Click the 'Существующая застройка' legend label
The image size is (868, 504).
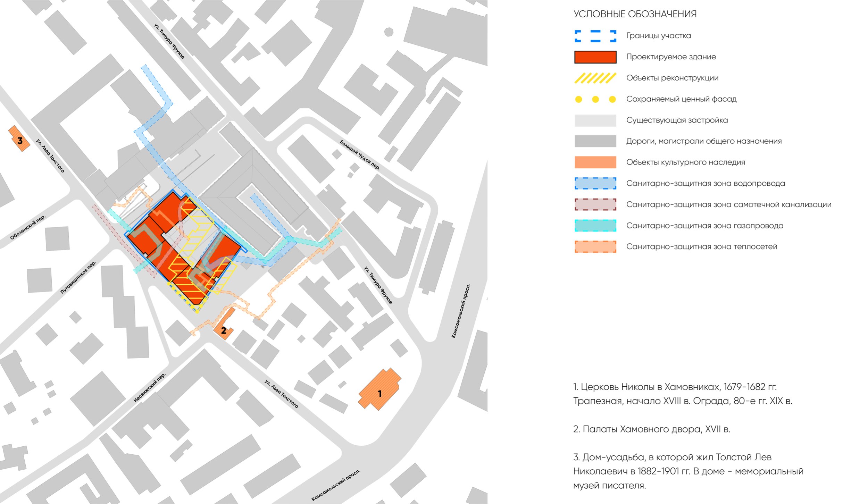[677, 120]
